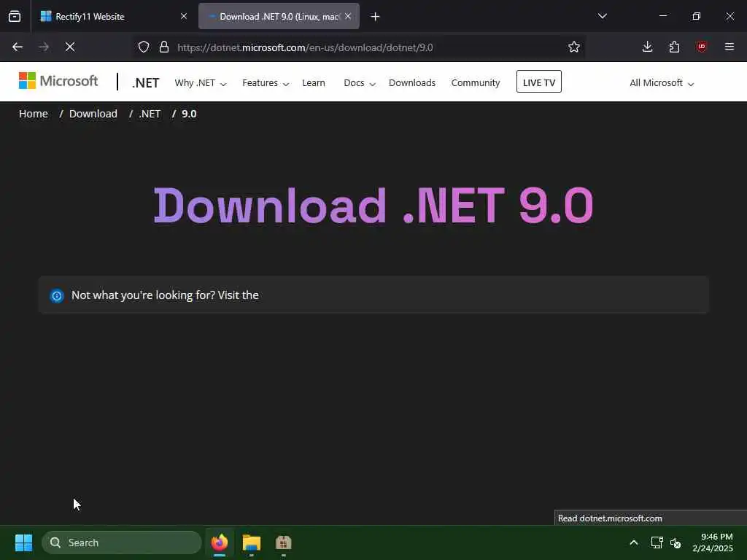Screen dimensions: 747x560
Task: Switch to the Rectify11 Website tab
Action: coord(113,16)
